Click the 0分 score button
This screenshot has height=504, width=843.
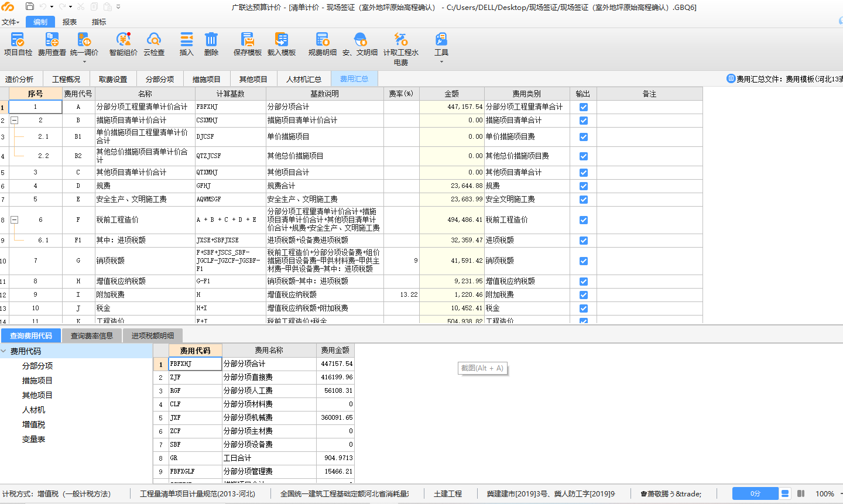[x=755, y=493]
